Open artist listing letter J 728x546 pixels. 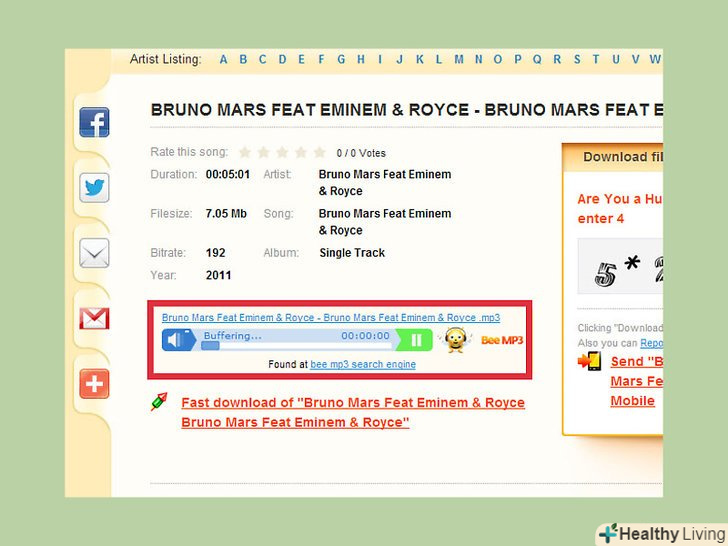tap(399, 59)
